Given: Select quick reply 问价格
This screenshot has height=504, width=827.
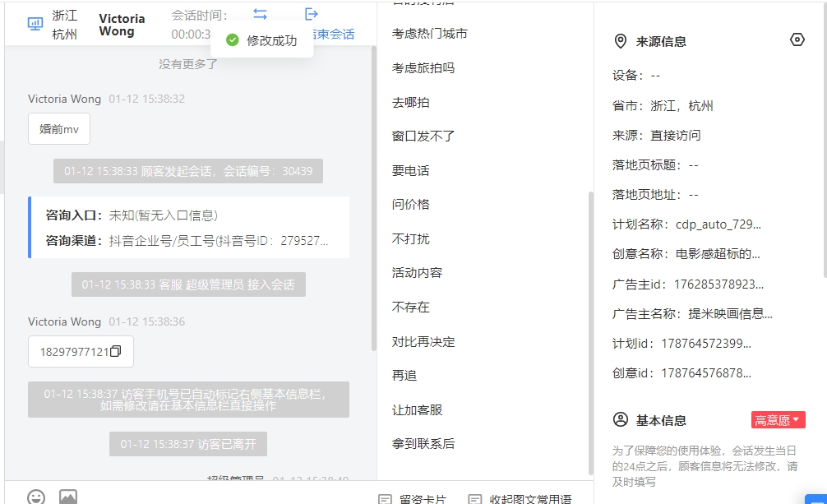Looking at the screenshot, I should (410, 204).
